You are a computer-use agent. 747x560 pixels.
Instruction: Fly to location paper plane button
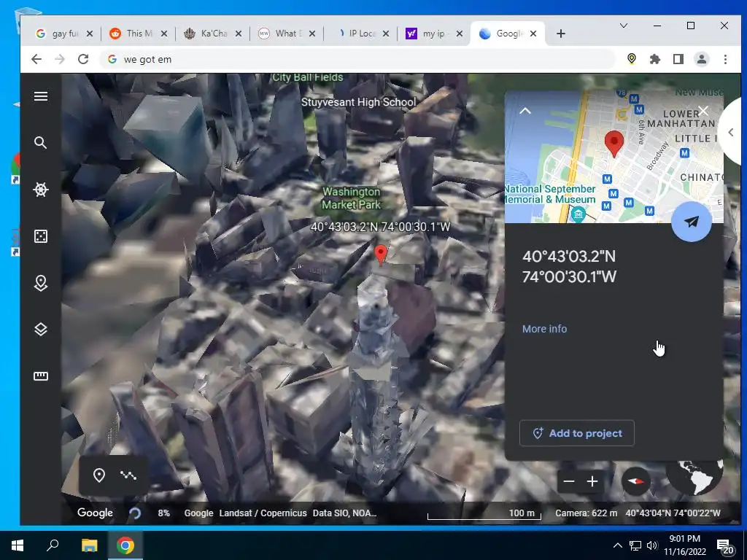692,222
